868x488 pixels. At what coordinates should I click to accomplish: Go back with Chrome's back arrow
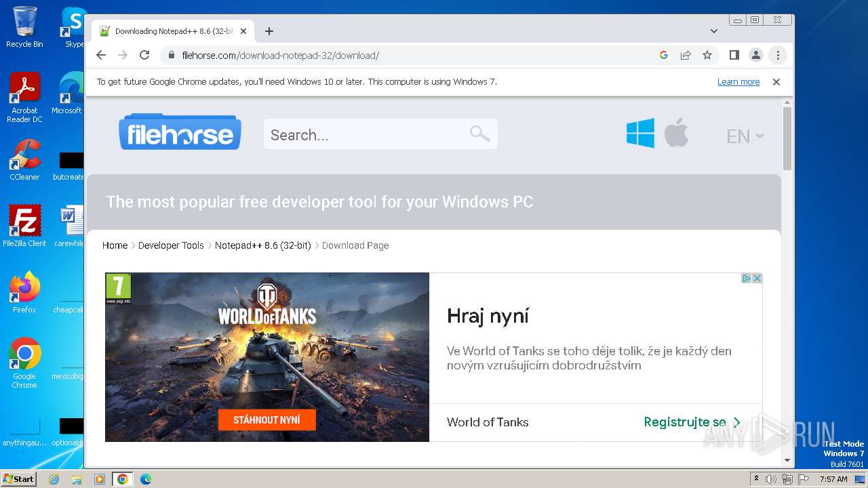[101, 55]
